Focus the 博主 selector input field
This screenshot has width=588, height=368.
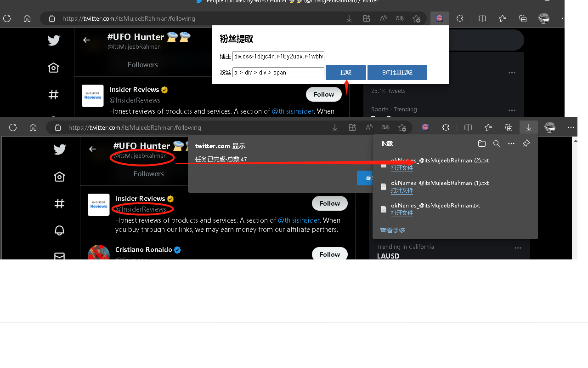pyautogui.click(x=278, y=56)
